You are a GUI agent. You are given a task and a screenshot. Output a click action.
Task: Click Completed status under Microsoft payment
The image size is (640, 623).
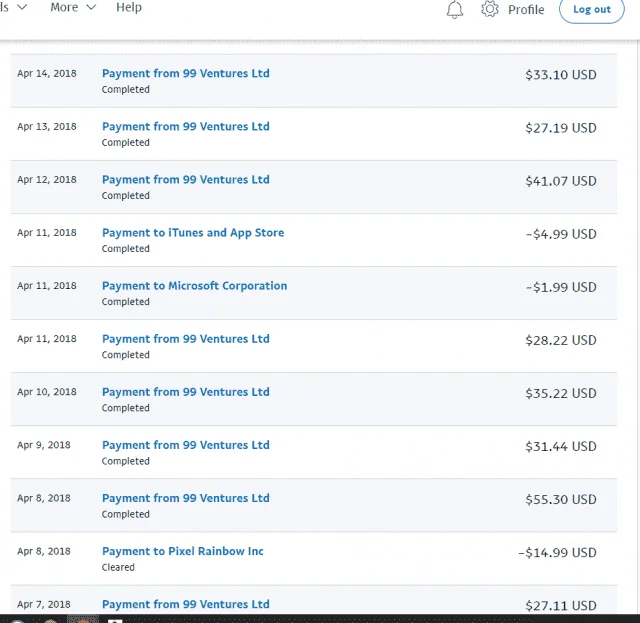pyautogui.click(x=126, y=302)
